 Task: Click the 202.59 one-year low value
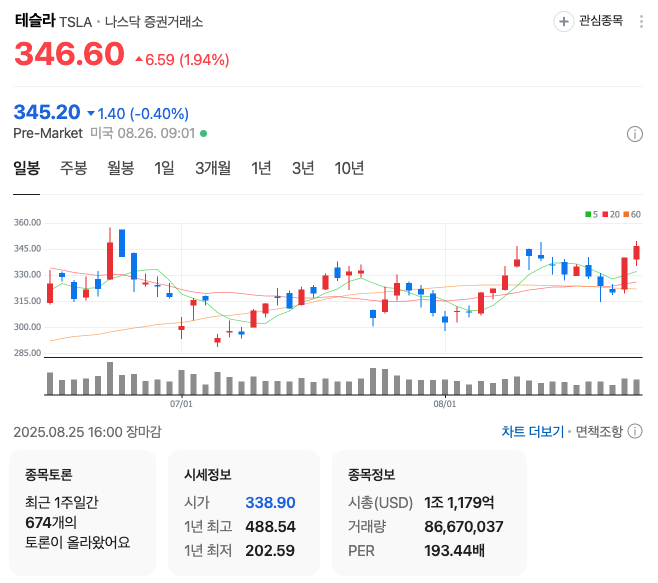pyautogui.click(x=270, y=551)
